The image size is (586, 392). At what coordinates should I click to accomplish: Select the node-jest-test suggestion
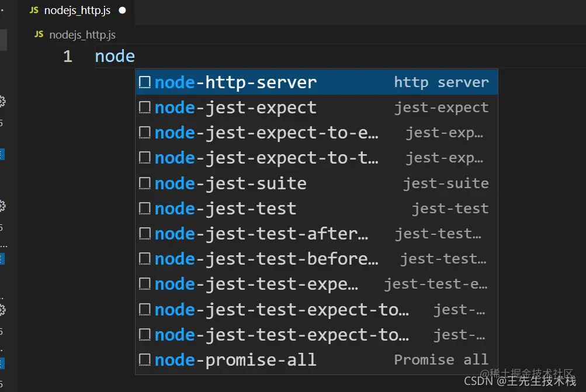[x=317, y=209]
